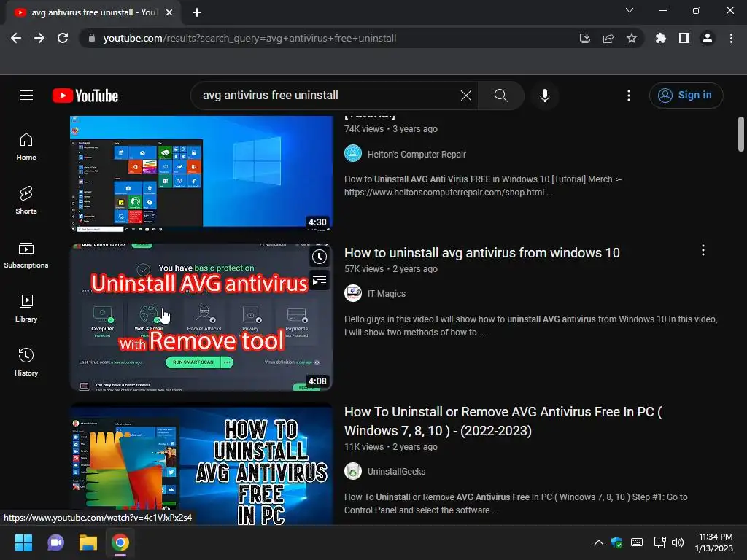Screen dimensions: 747x560
Task: Open Windows Start menu
Action: [23, 542]
